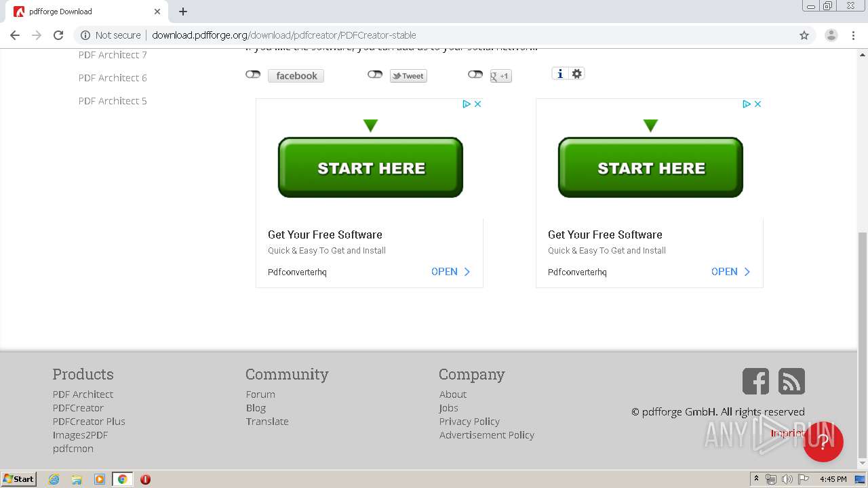Click the facebook share button

click(296, 76)
